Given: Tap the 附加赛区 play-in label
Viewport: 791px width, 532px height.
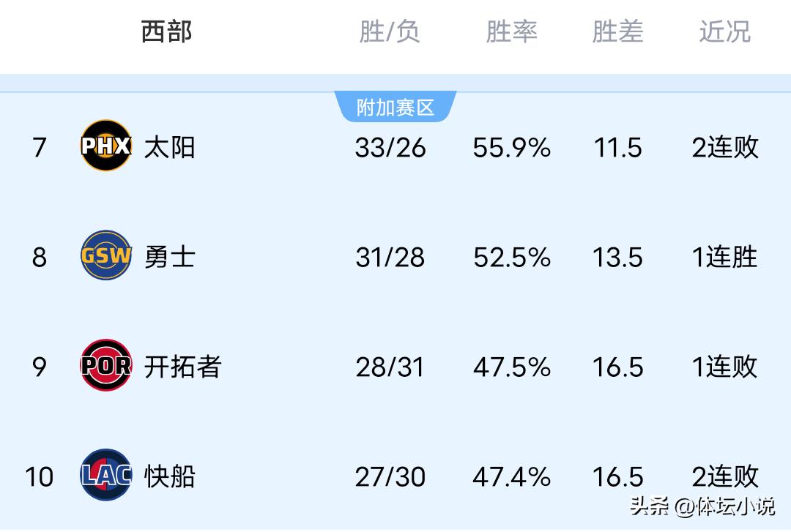Looking at the screenshot, I should pos(395,108).
